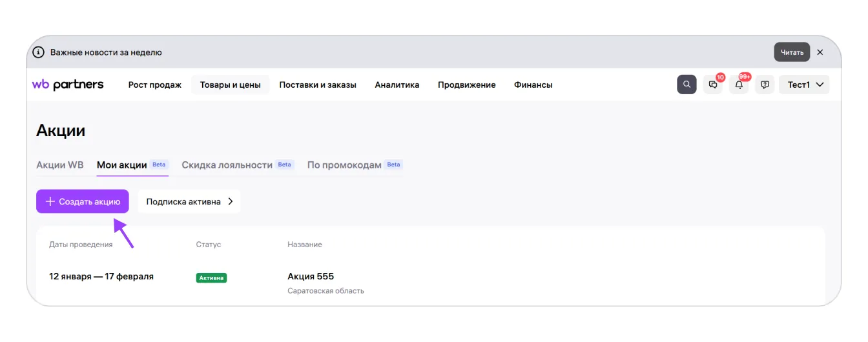
Task: Open the Товары и цены menu
Action: click(230, 85)
